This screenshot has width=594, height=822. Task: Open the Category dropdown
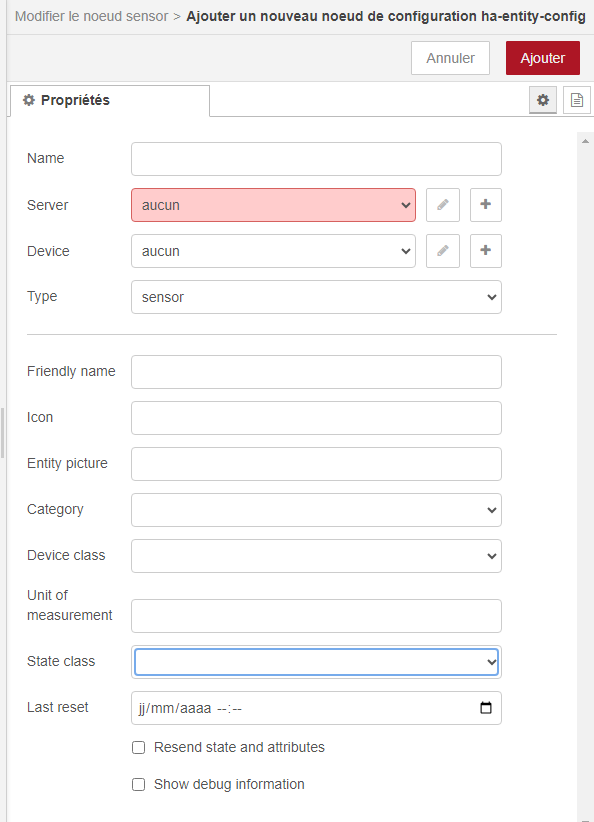[316, 510]
